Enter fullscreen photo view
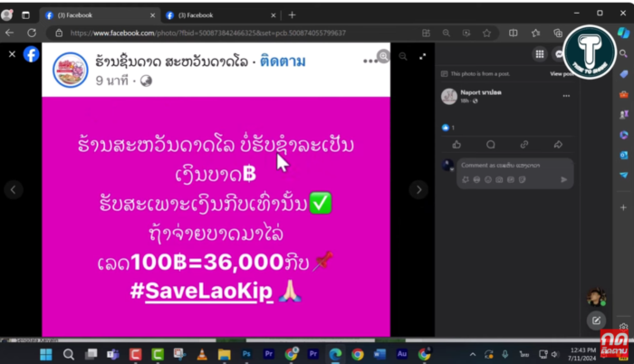The width and height of the screenshot is (634, 364). 423,56
